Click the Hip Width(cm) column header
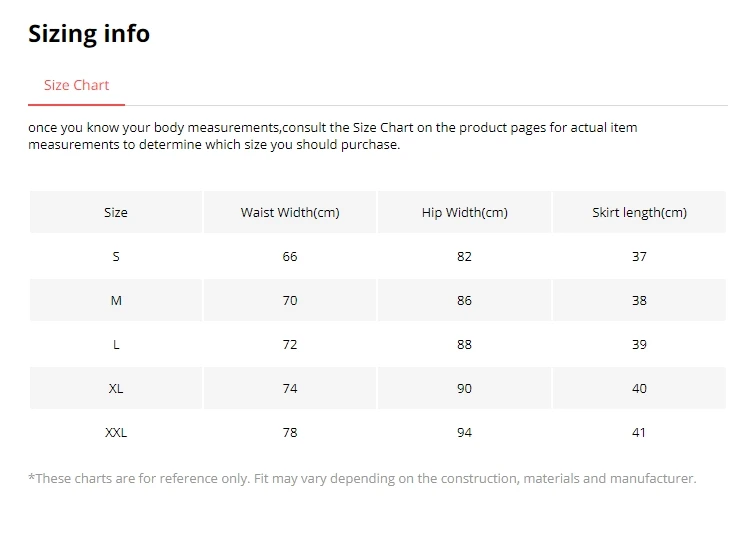Image resolution: width=755 pixels, height=548 pixels. coord(464,213)
